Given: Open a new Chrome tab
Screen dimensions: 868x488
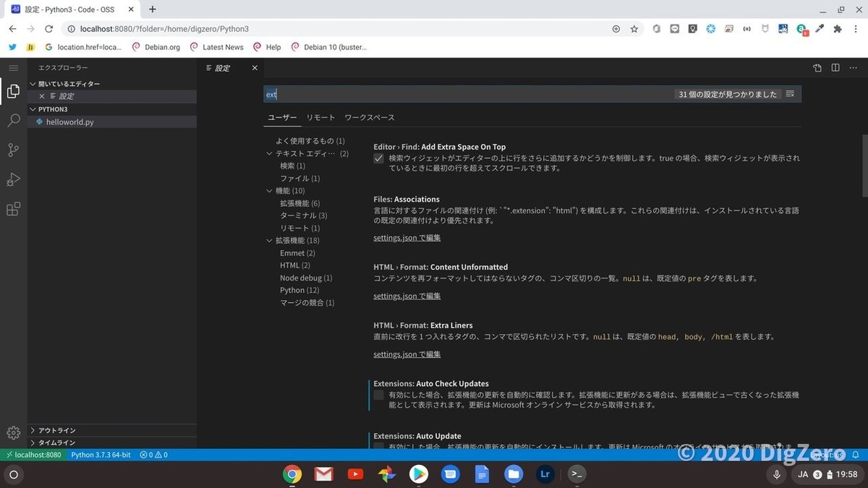Looking at the screenshot, I should 153,9.
